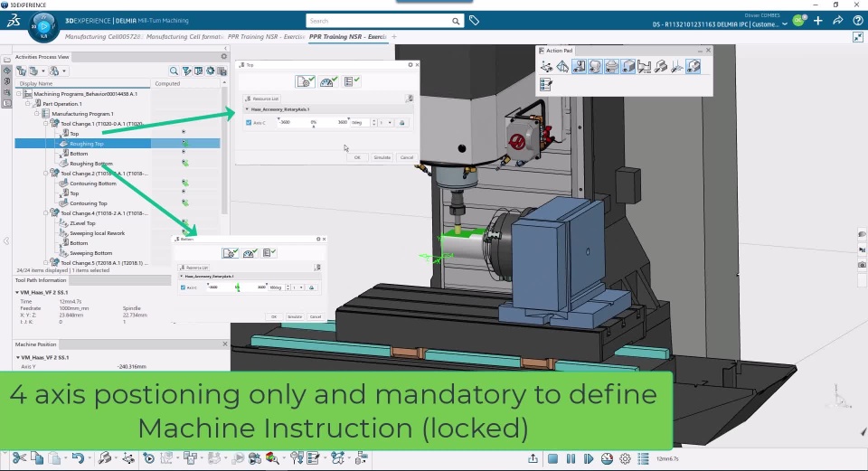Click the cut scissors icon in bottom toolbar
This screenshot has height=471, width=868.
[19, 458]
